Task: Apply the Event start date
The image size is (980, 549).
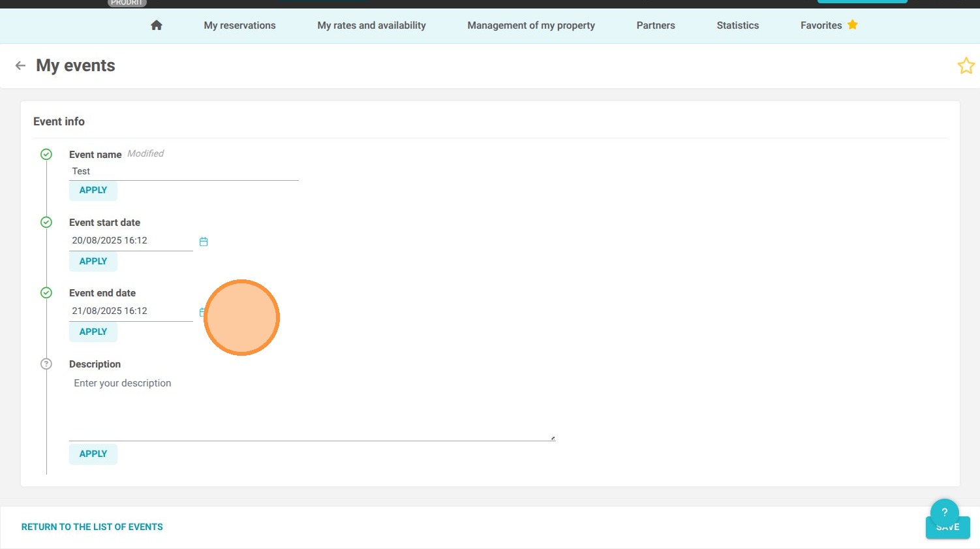Action: click(x=93, y=261)
